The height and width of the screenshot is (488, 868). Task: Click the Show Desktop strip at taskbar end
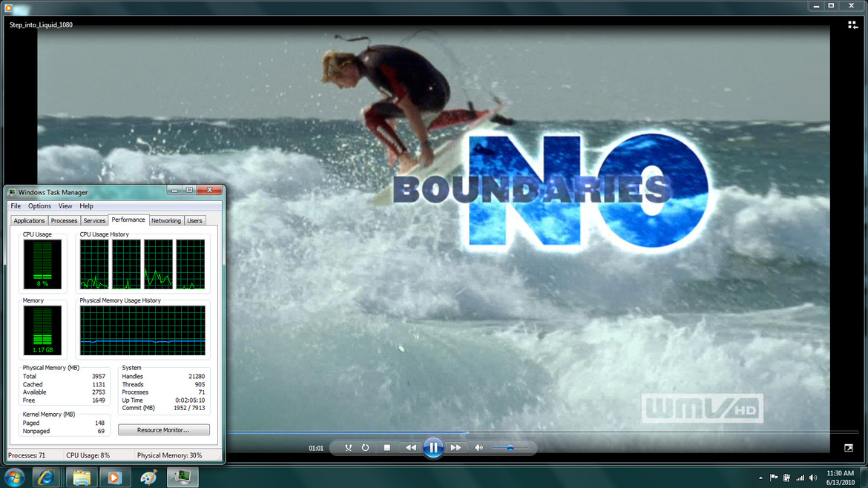864,478
